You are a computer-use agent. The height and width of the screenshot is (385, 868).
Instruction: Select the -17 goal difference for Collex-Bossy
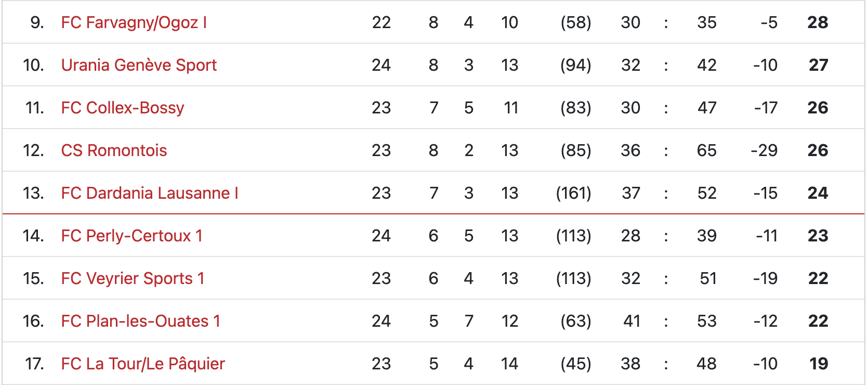(766, 108)
